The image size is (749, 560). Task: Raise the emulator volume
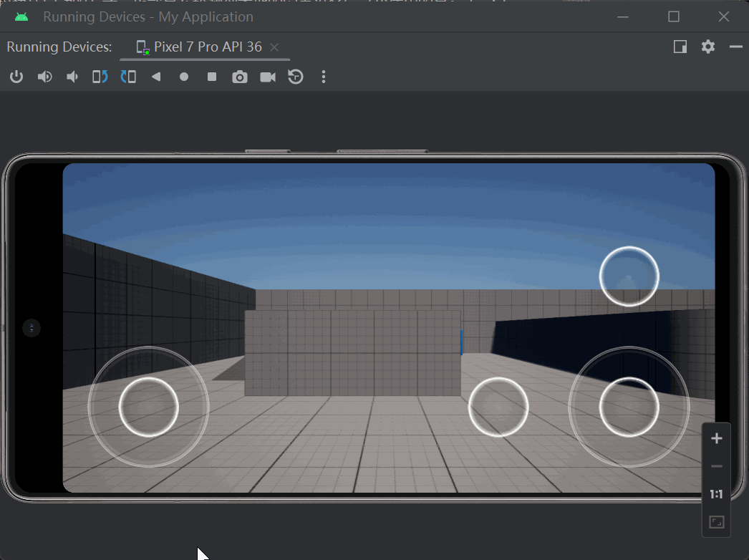pyautogui.click(x=45, y=77)
